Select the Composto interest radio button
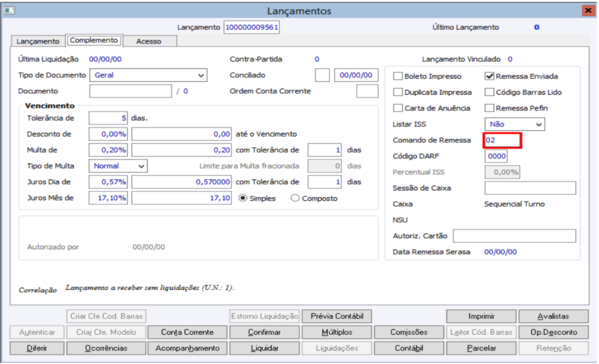Screen dimensions: 599x364 coord(295,198)
